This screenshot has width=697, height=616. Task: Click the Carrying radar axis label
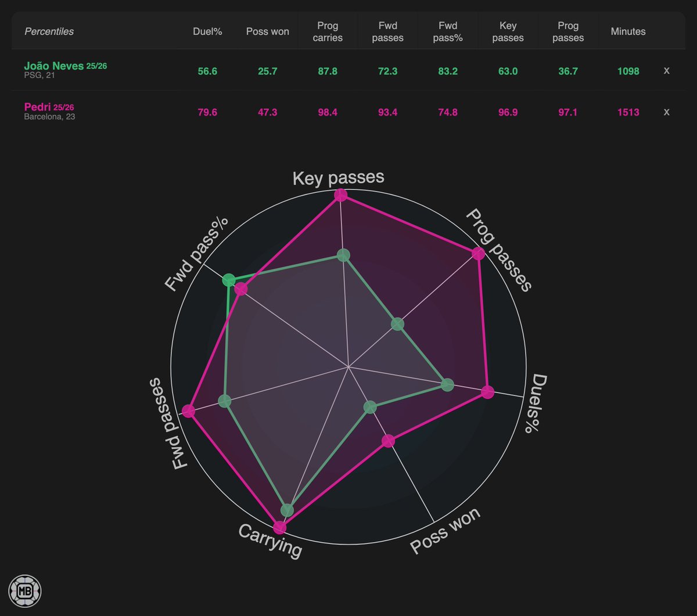point(270,541)
